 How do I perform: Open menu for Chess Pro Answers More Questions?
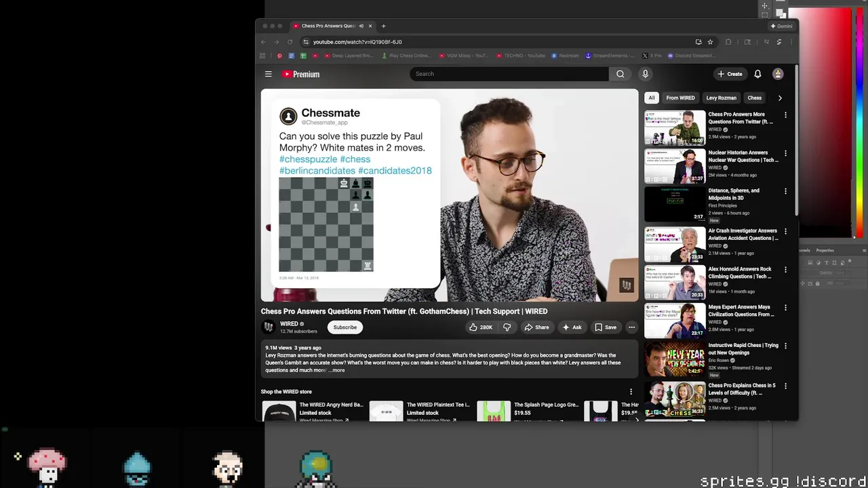(785, 115)
